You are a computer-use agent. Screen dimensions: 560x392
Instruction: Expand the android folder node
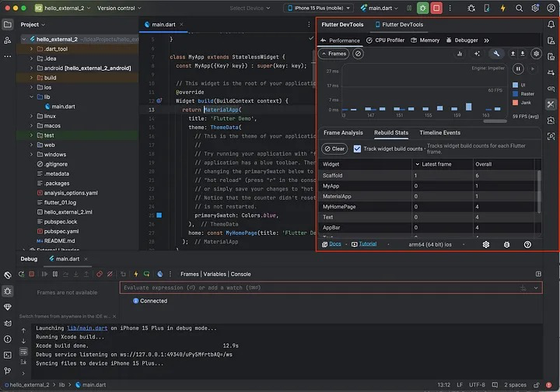click(x=31, y=68)
